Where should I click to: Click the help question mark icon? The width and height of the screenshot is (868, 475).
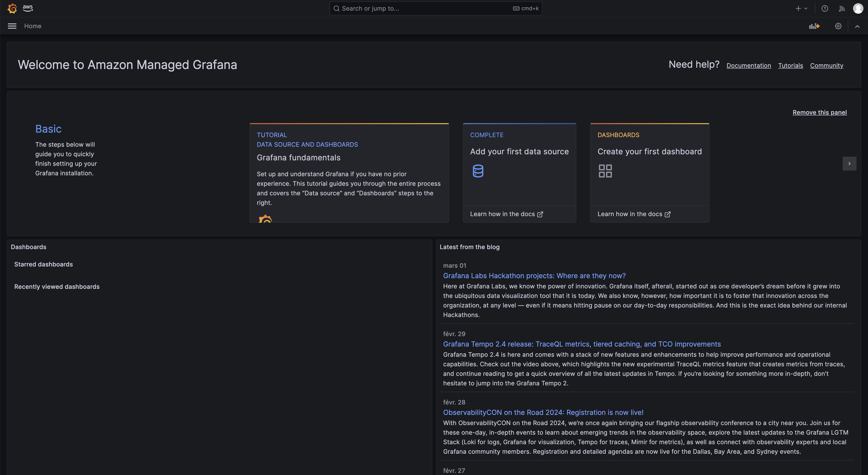[x=825, y=8]
